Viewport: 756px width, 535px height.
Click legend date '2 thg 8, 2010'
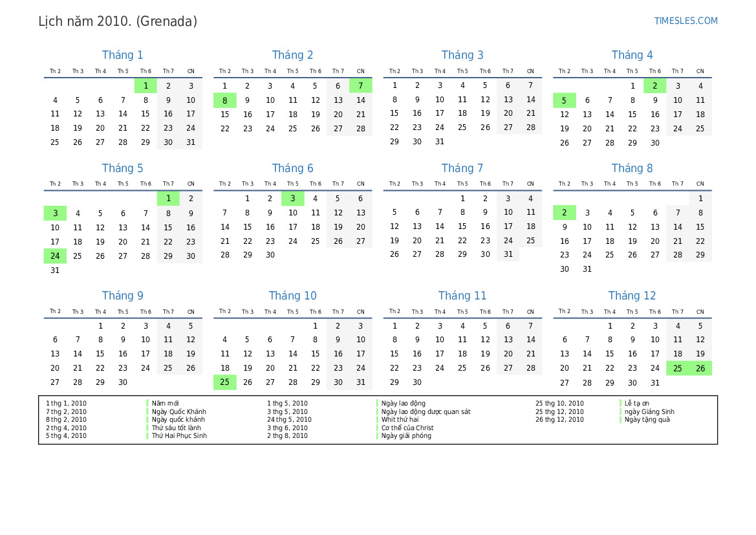point(287,435)
